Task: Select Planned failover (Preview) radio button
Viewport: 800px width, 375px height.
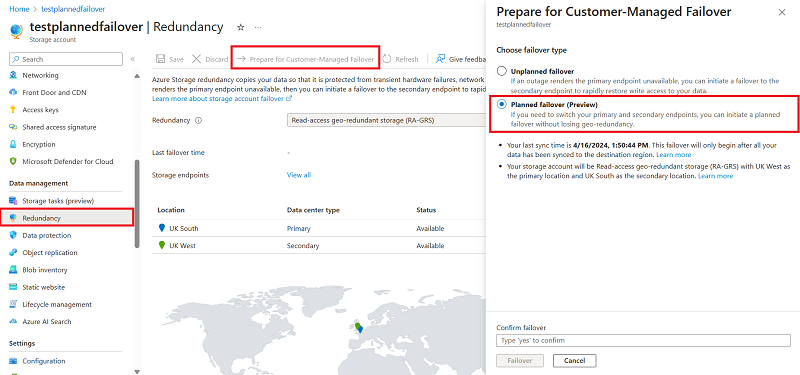Action: pyautogui.click(x=502, y=104)
